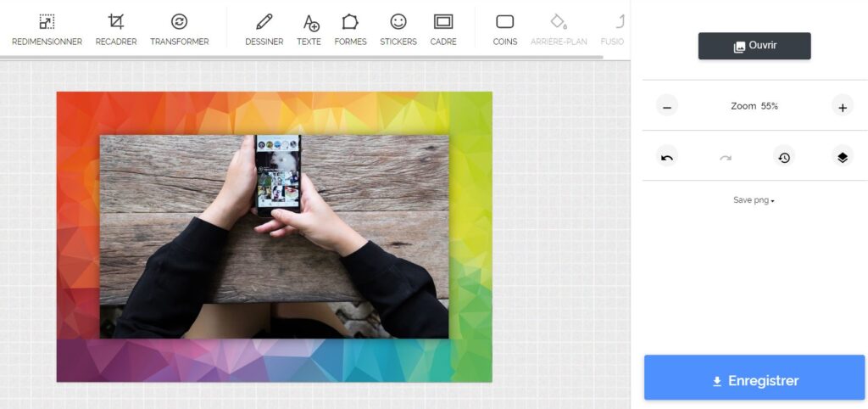The image size is (868, 409).
Task: Open the Transformer tool
Action: pyautogui.click(x=179, y=29)
